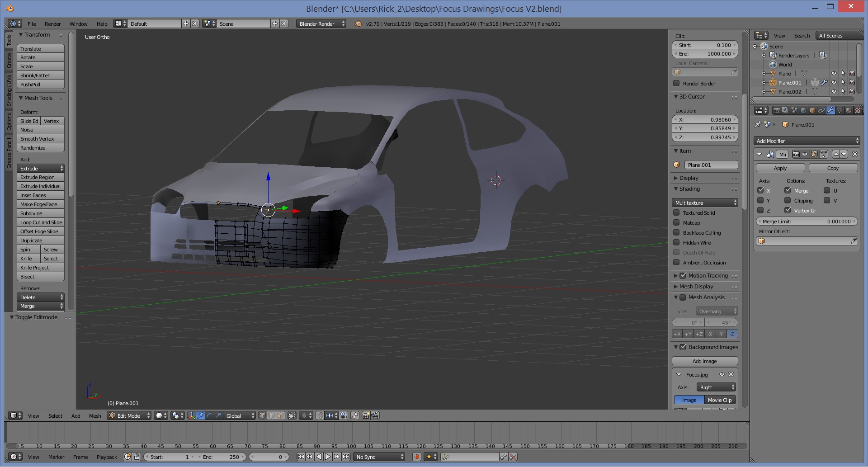Turn on Clipping option for Mirror

click(788, 200)
